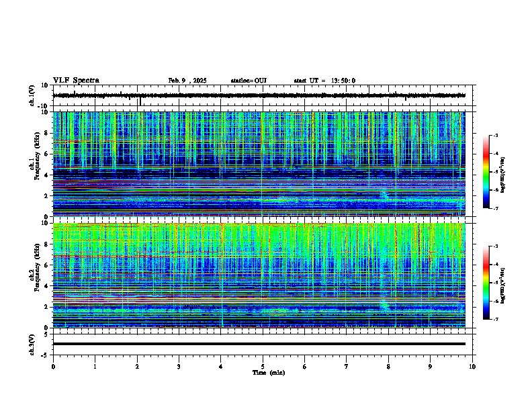Select the date text "Feb. 9 , 2025"
Screen dimensions: 532x411
click(187, 81)
